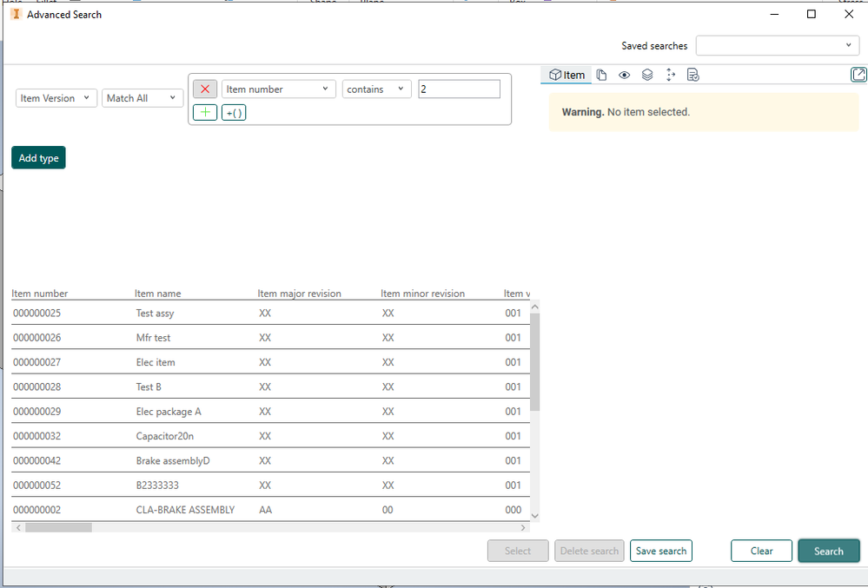Open the contains operator dropdown
The height and width of the screenshot is (588, 868).
click(376, 89)
